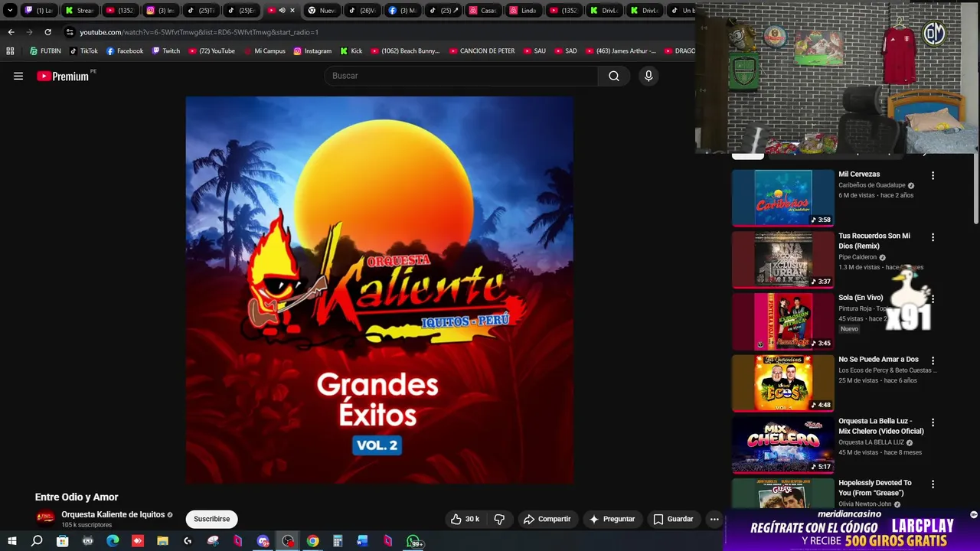Open Microsoft Word from the taskbar

click(363, 541)
